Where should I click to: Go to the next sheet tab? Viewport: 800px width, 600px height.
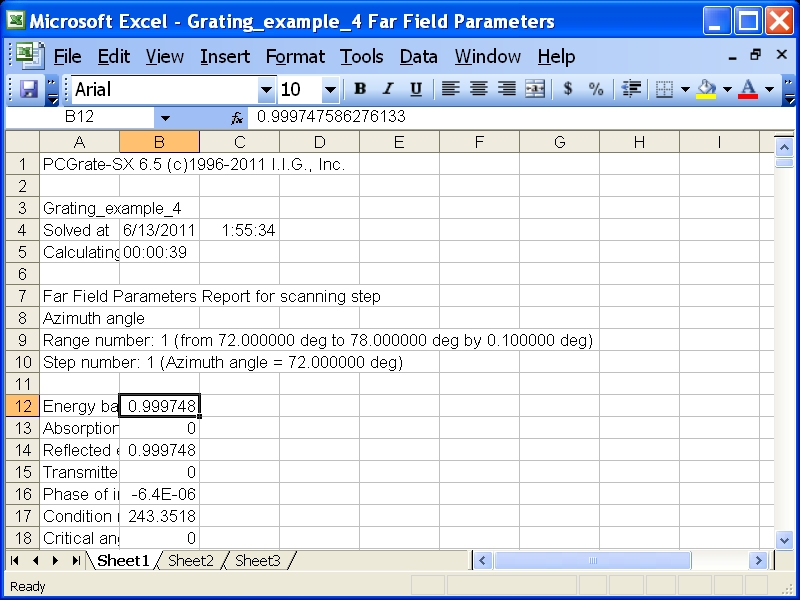[56, 561]
